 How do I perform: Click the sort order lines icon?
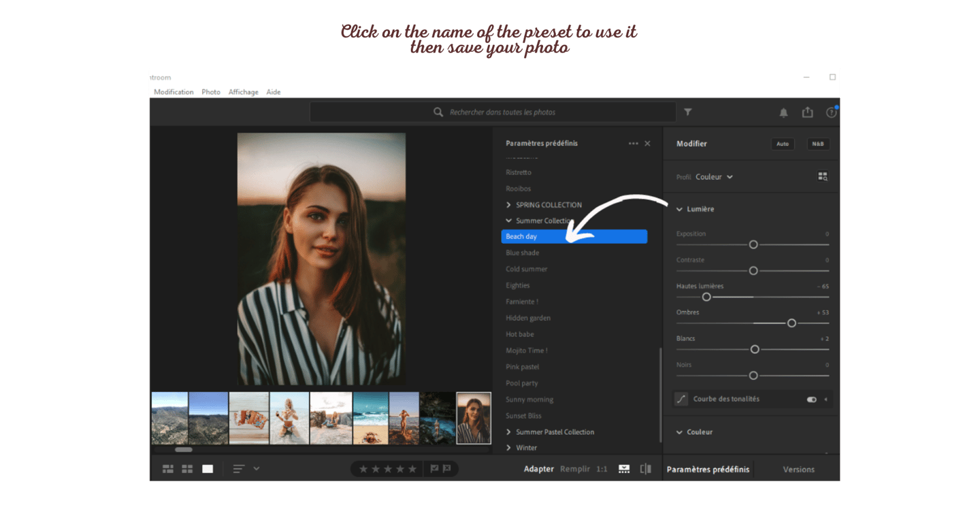(239, 469)
